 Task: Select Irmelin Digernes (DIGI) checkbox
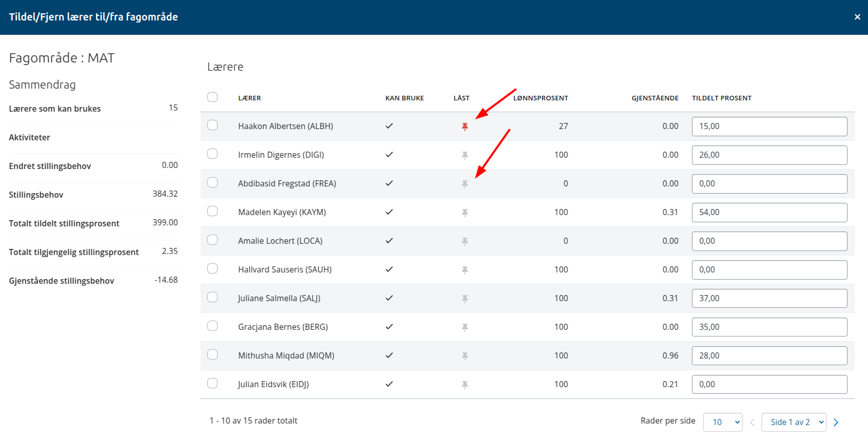212,154
